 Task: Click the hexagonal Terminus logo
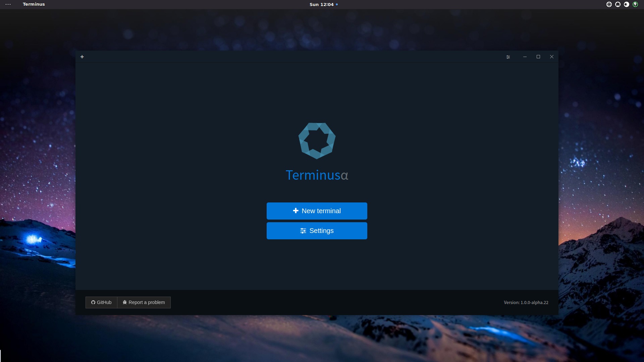tap(317, 141)
